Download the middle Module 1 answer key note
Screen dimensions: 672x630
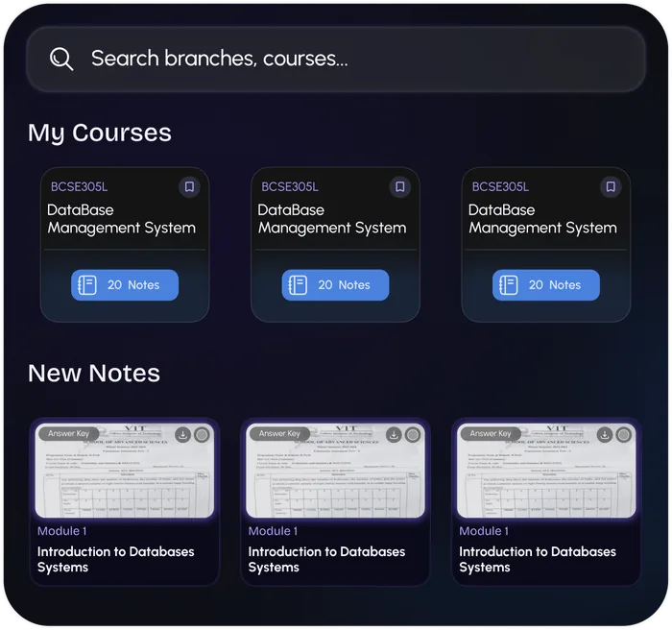[394, 435]
